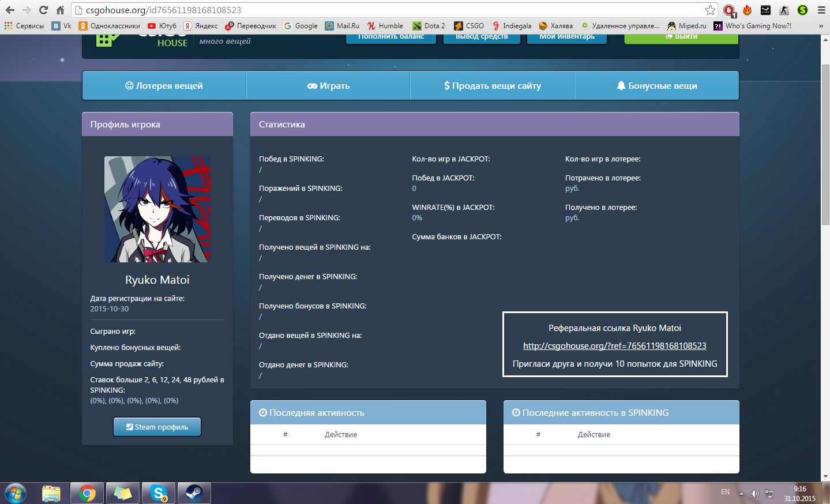Click the volume speaker tray icon
Screen dimensions: 830x504
point(755,494)
